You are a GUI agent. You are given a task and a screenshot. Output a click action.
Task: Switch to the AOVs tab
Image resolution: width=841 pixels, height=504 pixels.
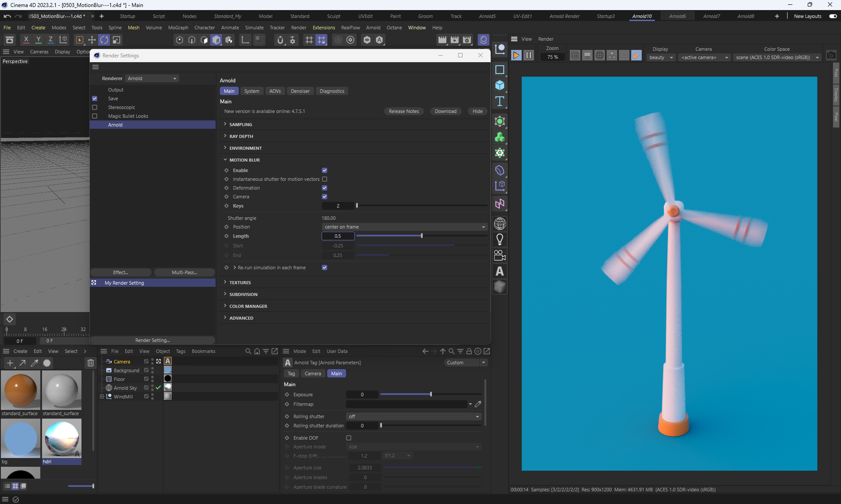(x=275, y=91)
